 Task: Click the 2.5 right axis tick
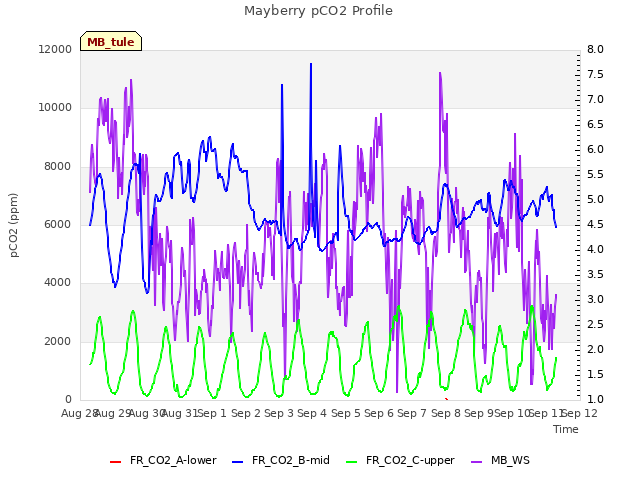[595, 324]
